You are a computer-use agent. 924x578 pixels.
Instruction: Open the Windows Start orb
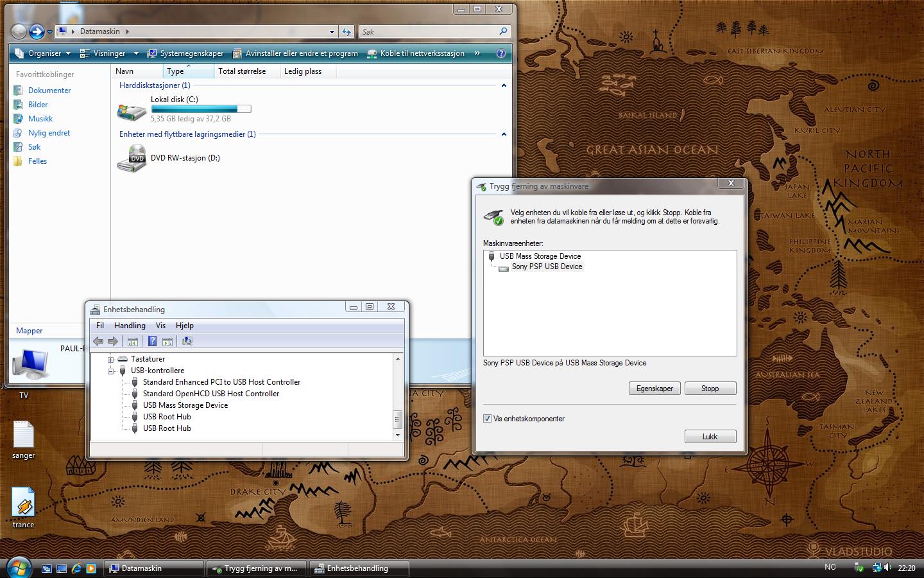pos(19,567)
